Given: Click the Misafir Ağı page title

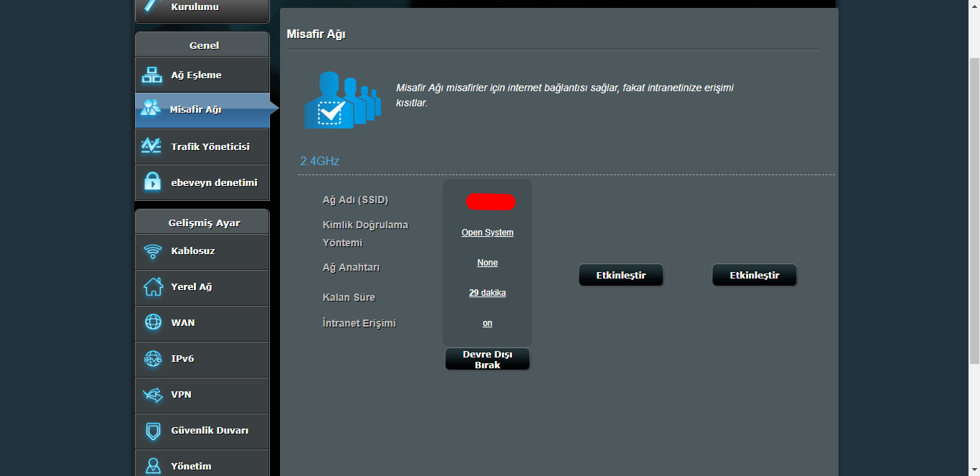Looking at the screenshot, I should (316, 34).
